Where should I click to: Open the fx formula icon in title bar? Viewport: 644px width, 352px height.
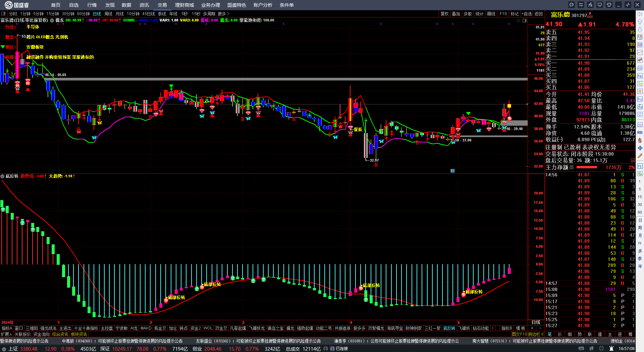tap(590, 5)
